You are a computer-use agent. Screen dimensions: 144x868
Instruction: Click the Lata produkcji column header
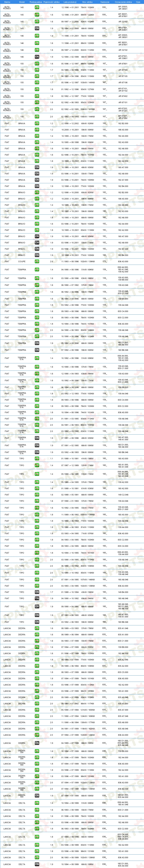[x=70, y=2]
